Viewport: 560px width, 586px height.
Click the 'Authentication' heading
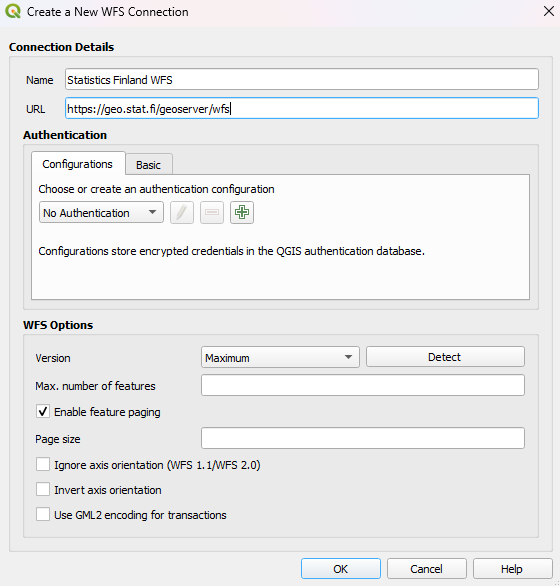[x=65, y=135]
